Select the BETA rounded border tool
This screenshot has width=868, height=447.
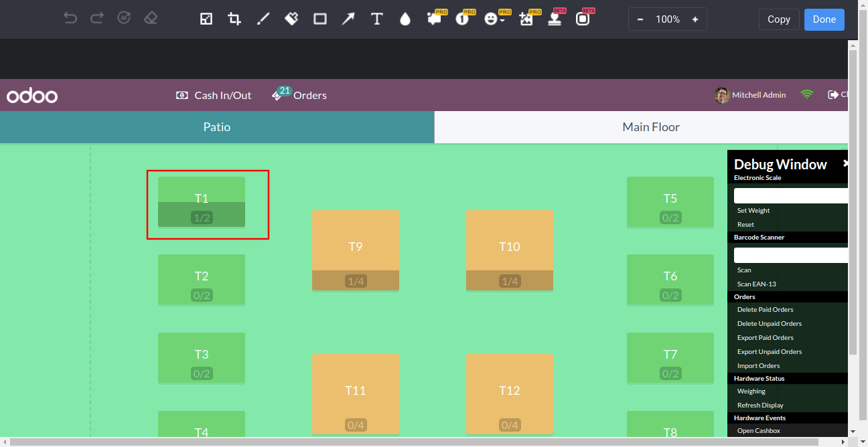point(584,18)
